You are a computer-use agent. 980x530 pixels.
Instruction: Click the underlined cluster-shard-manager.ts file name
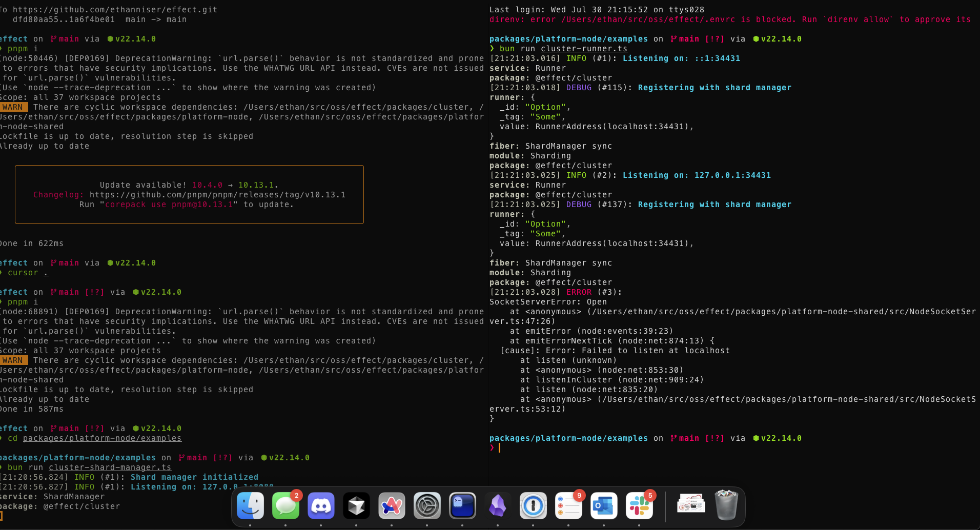tap(110, 467)
